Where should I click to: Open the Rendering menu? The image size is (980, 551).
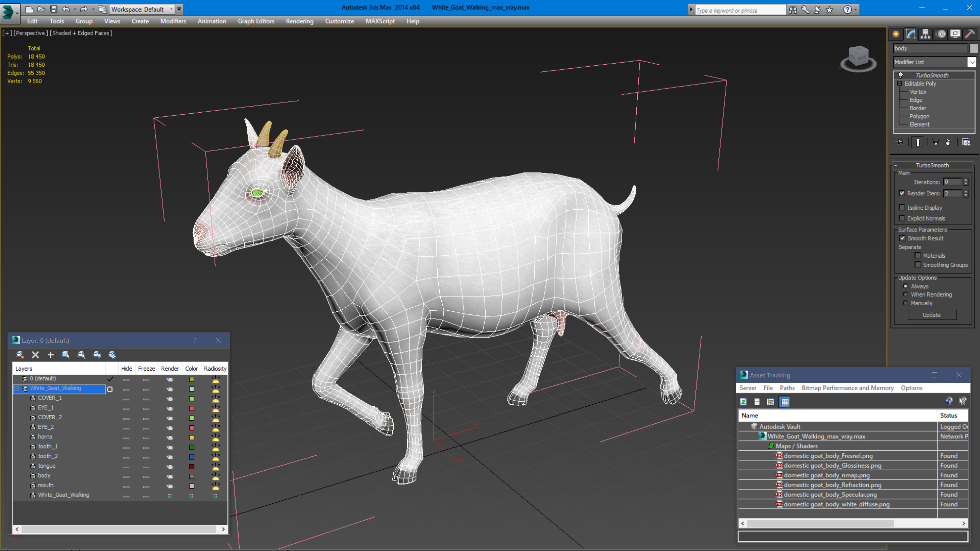pyautogui.click(x=298, y=21)
